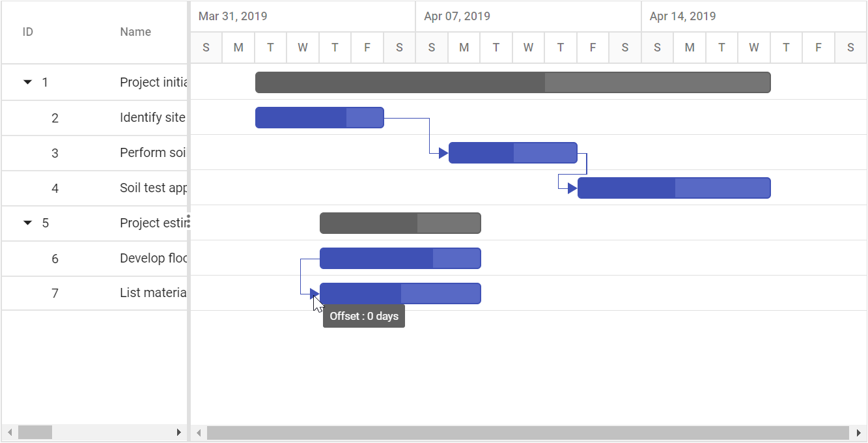Screen dimensions: 868x443
Task: Click right arrow of grid scrollbar
Action: coord(179,433)
